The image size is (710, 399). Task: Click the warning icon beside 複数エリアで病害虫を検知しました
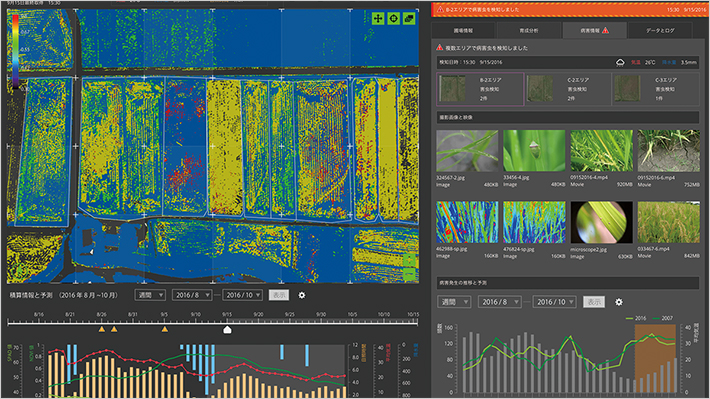440,48
